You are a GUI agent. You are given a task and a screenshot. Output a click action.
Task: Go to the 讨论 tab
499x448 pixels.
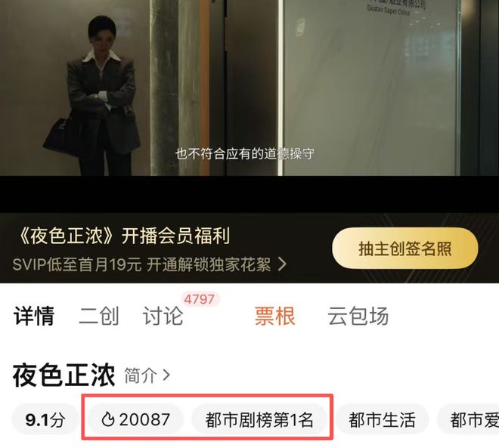tap(163, 316)
